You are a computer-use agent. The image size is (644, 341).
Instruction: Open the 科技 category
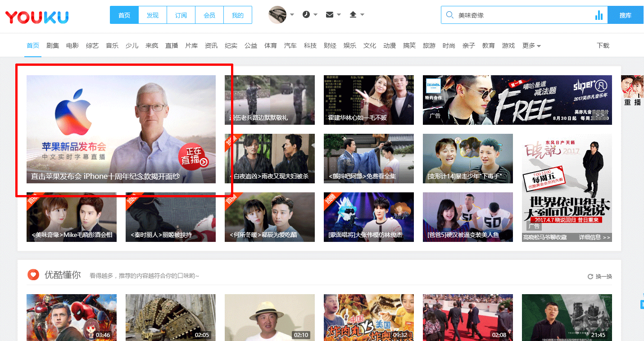310,45
